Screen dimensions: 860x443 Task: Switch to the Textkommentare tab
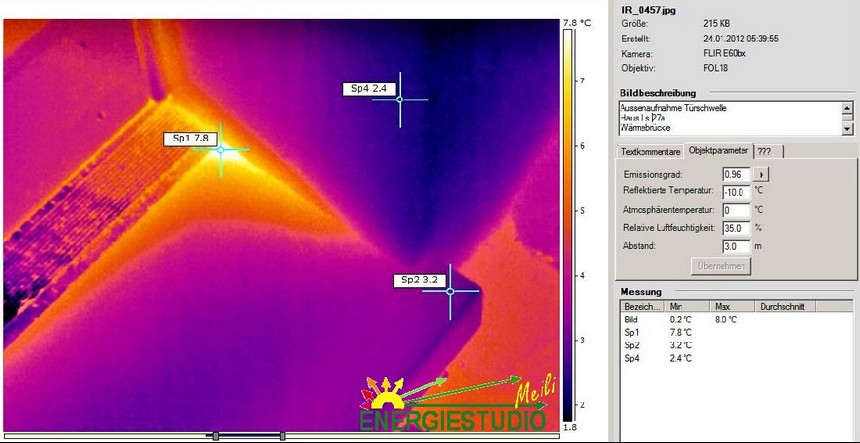[x=651, y=151]
